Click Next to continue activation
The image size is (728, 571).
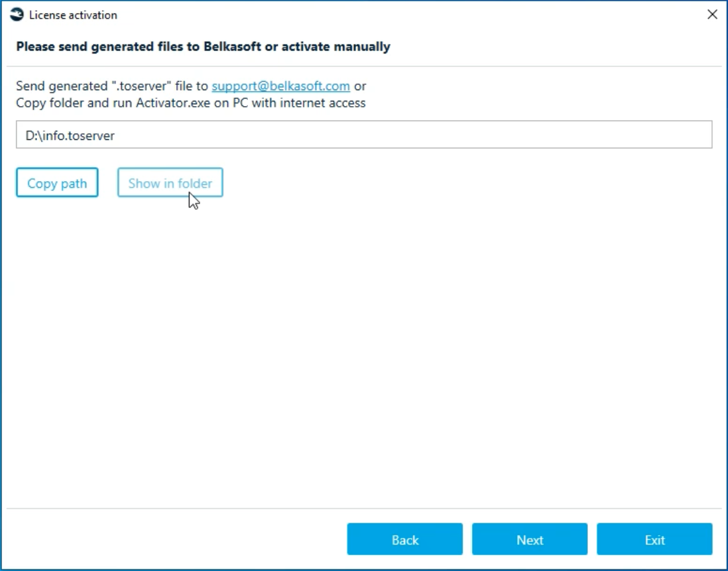530,539
